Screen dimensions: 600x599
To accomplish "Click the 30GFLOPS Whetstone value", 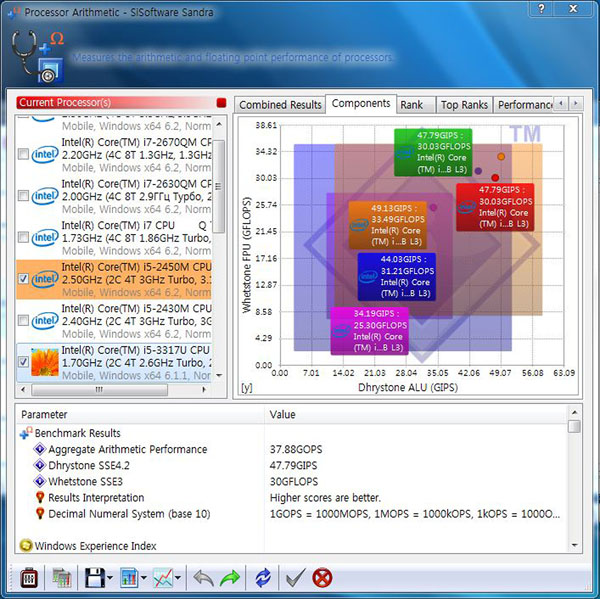I will point(294,481).
